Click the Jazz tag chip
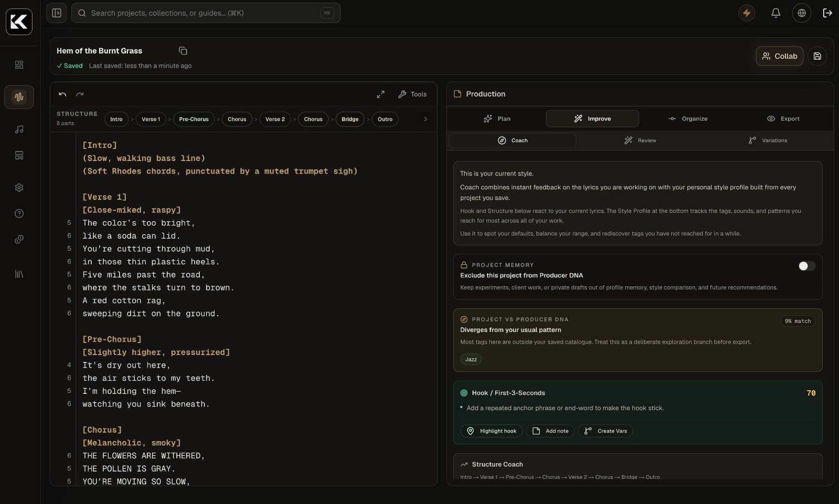 [471, 359]
